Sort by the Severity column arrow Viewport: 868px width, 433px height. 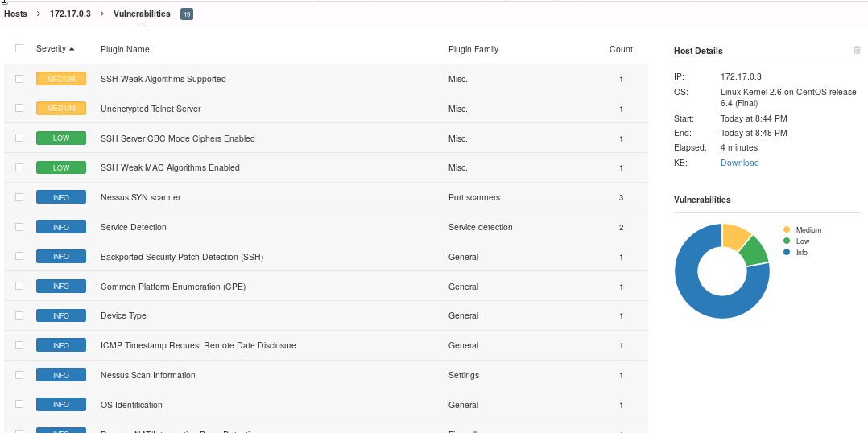click(72, 49)
